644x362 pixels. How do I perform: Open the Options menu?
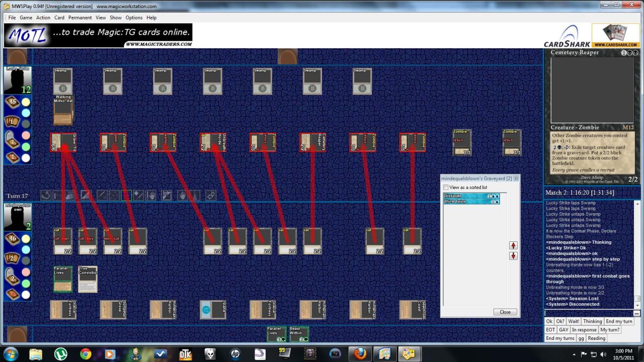134,18
